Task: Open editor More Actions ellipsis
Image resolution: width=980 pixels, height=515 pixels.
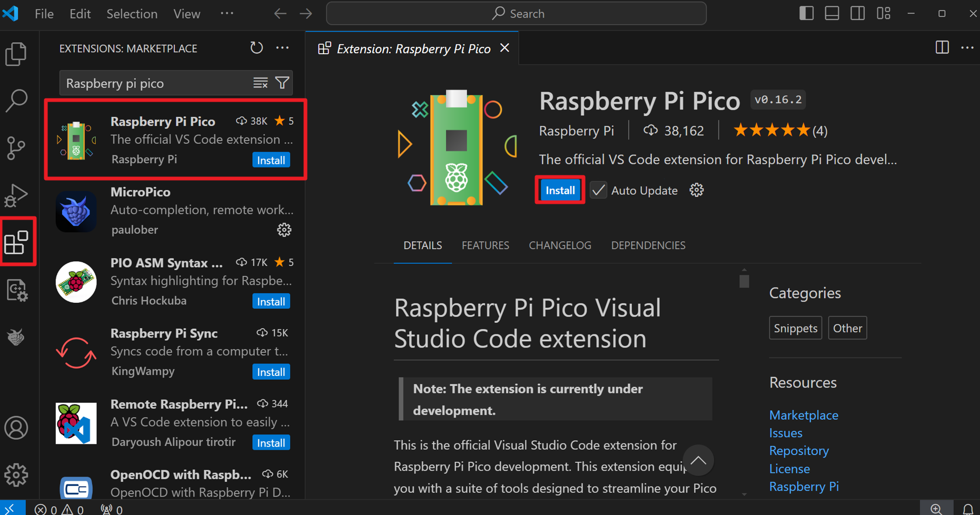Action: pyautogui.click(x=967, y=47)
